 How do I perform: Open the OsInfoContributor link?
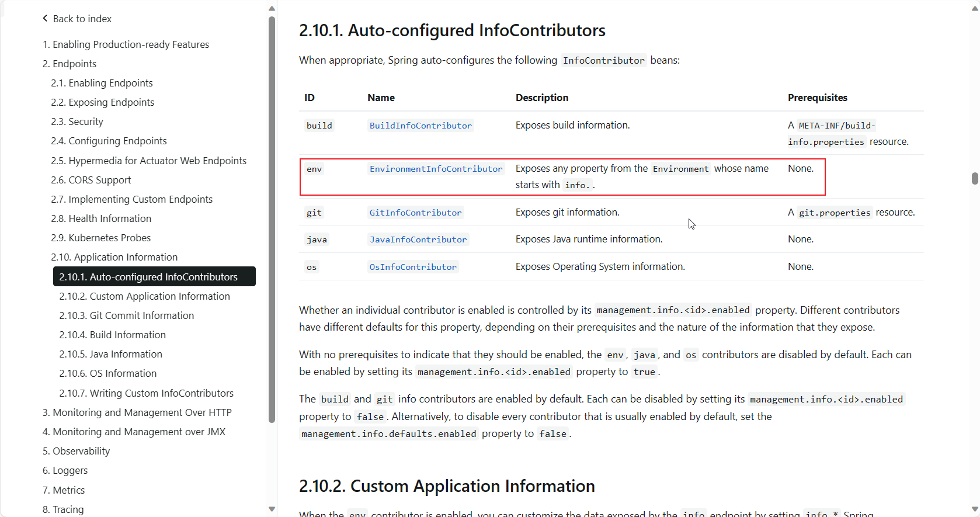click(412, 266)
